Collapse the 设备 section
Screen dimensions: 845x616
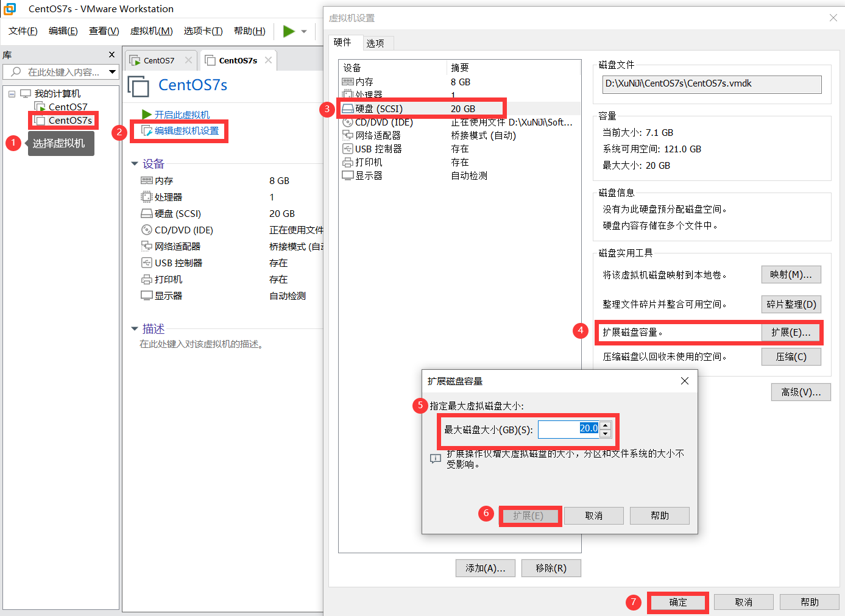pos(135,164)
